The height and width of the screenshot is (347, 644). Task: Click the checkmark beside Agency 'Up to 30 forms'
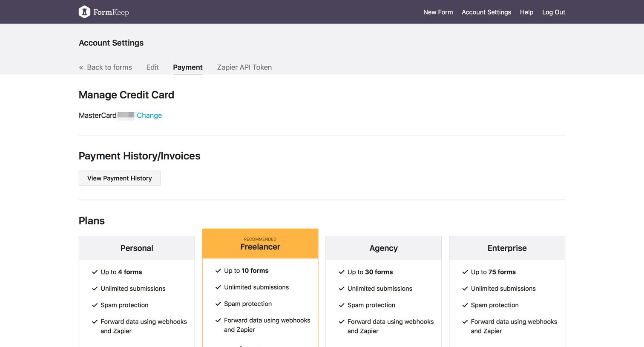coord(342,272)
